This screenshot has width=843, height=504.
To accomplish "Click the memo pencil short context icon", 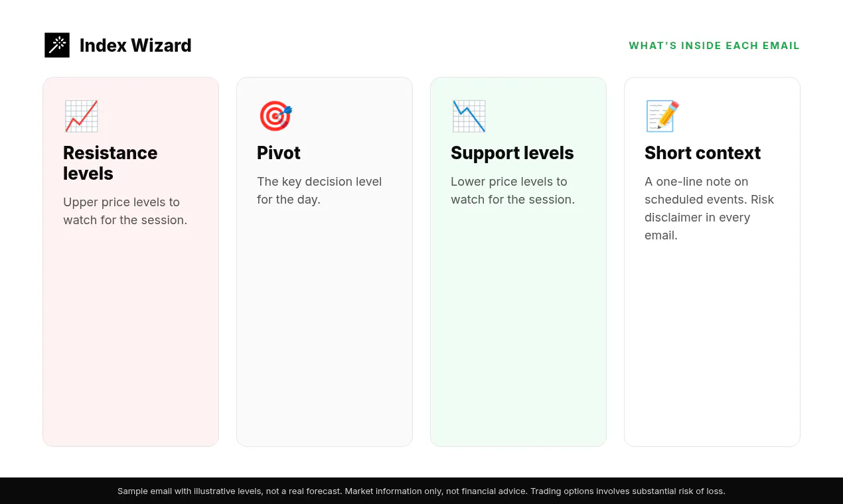I will 662,116.
